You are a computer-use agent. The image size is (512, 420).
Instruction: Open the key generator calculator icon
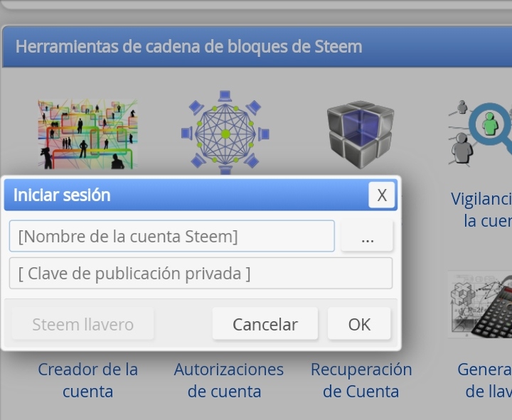(480, 304)
